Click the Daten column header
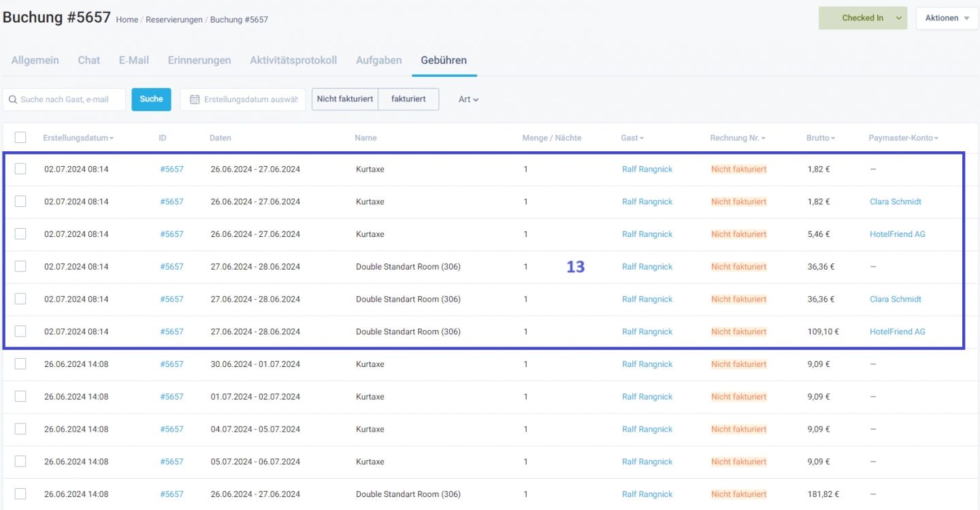The image size is (980, 510). [x=220, y=138]
